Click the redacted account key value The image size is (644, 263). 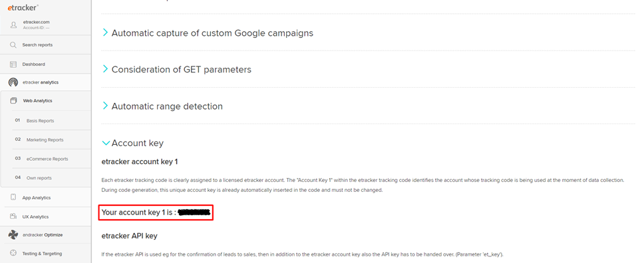pos(195,213)
